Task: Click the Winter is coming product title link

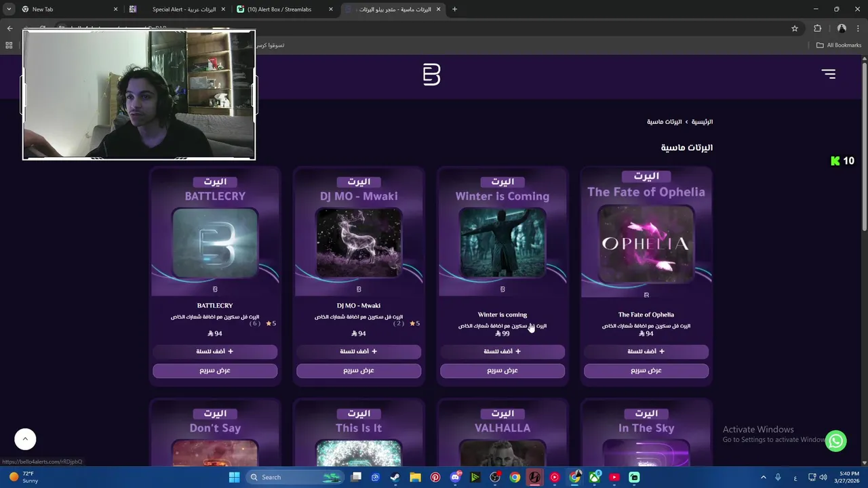Action: (x=502, y=314)
